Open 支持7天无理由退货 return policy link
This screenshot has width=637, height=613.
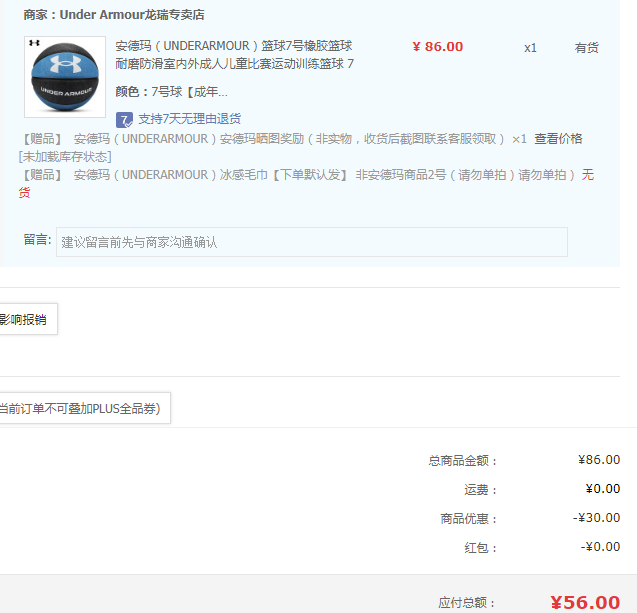189,119
